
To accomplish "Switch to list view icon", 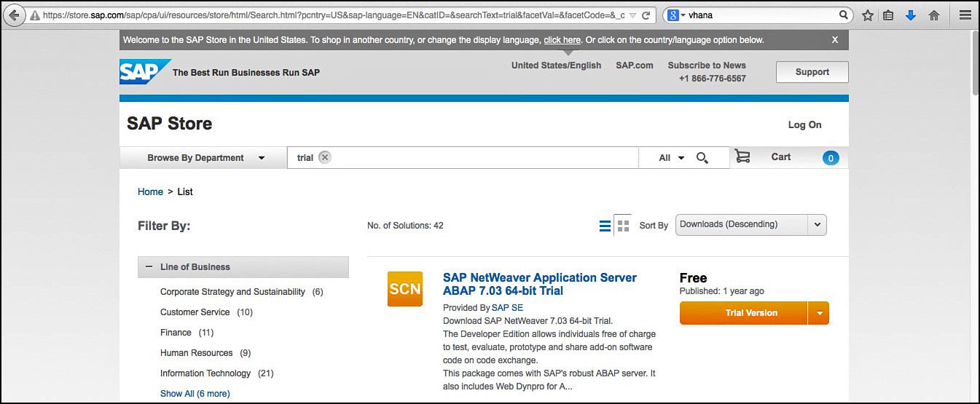I will click(605, 226).
